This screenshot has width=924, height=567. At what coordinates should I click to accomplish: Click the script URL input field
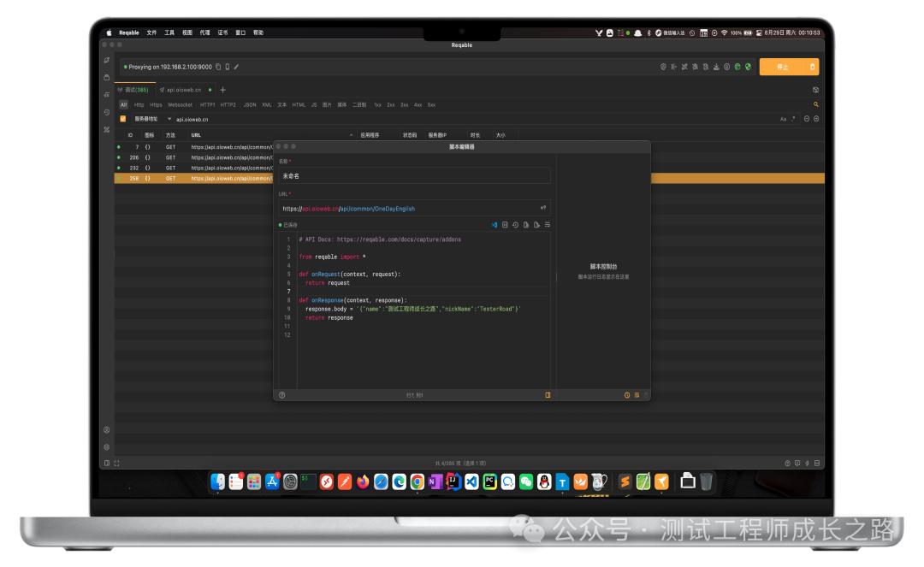pyautogui.click(x=414, y=208)
